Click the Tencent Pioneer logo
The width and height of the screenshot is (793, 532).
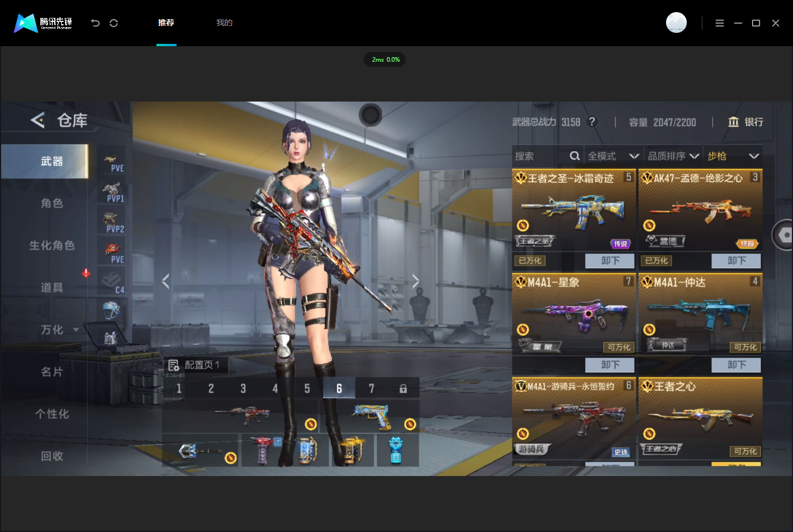(x=43, y=23)
